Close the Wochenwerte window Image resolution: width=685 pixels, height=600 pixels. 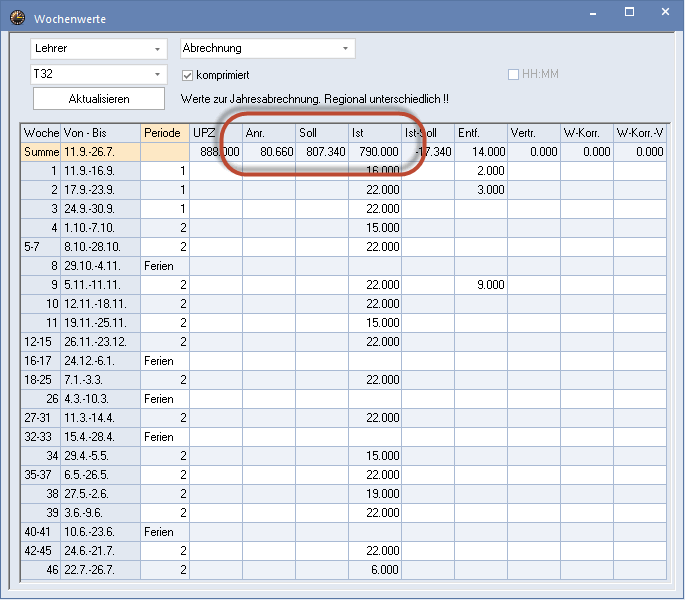[665, 12]
